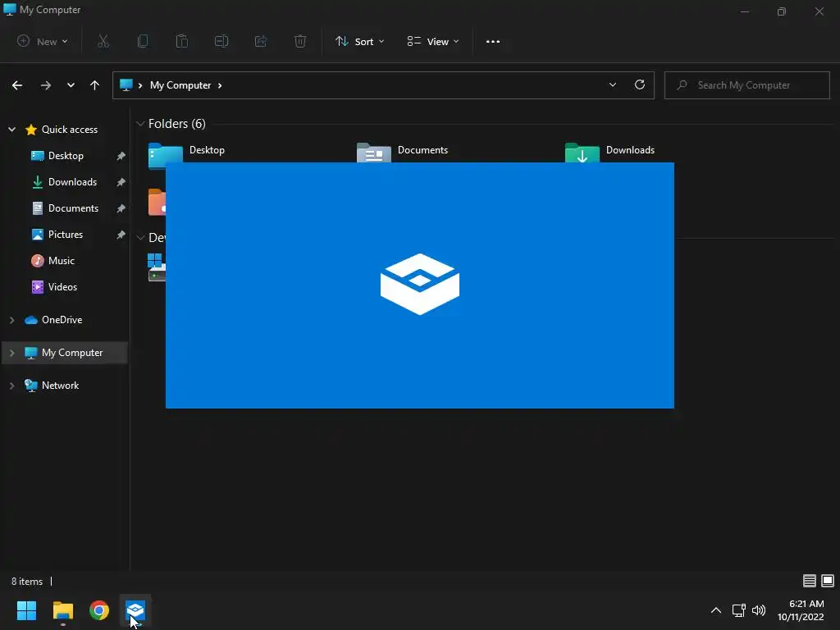Image resolution: width=840 pixels, height=630 pixels.
Task: Collapse the Folders (6) group
Action: point(140,124)
